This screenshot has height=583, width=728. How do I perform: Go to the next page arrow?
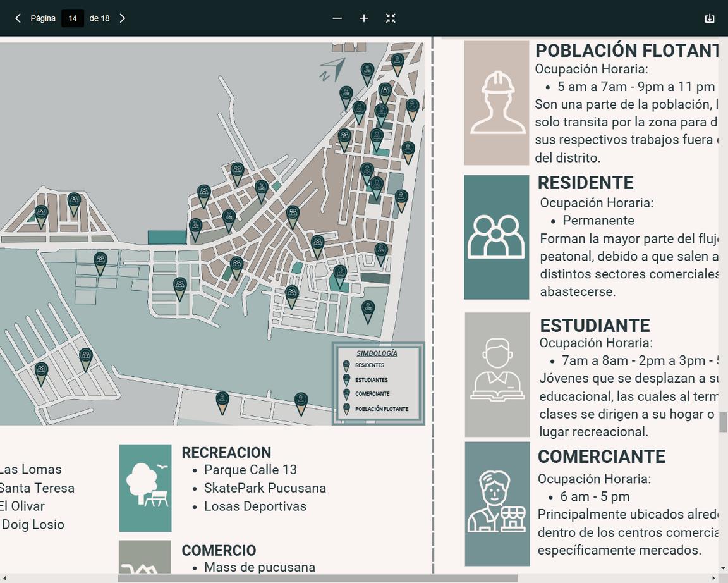coord(122,18)
